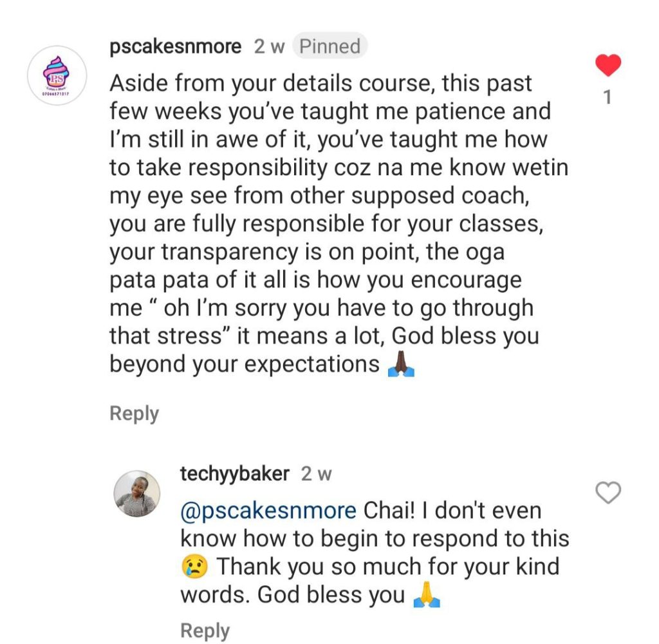Reply to the techyybaker comment
659x644 pixels.
pyautogui.click(x=205, y=630)
